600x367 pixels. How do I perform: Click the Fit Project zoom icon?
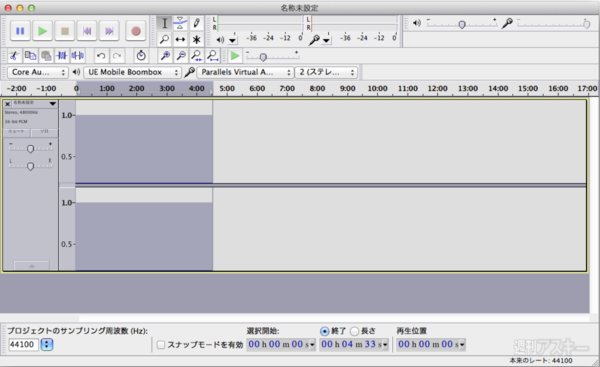pos(212,56)
